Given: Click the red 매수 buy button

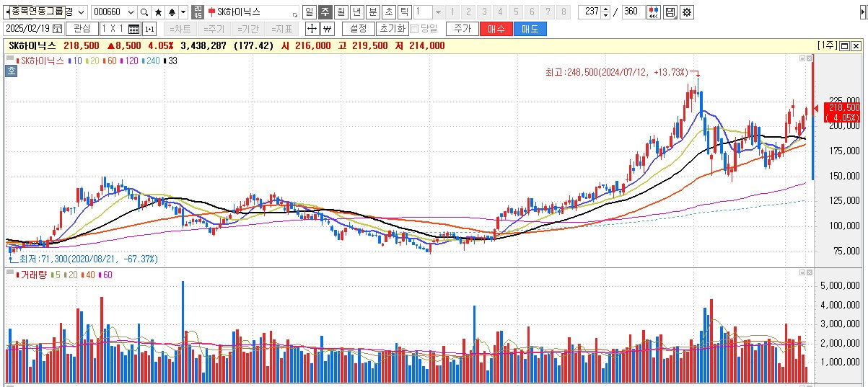Looking at the screenshot, I should click(496, 29).
